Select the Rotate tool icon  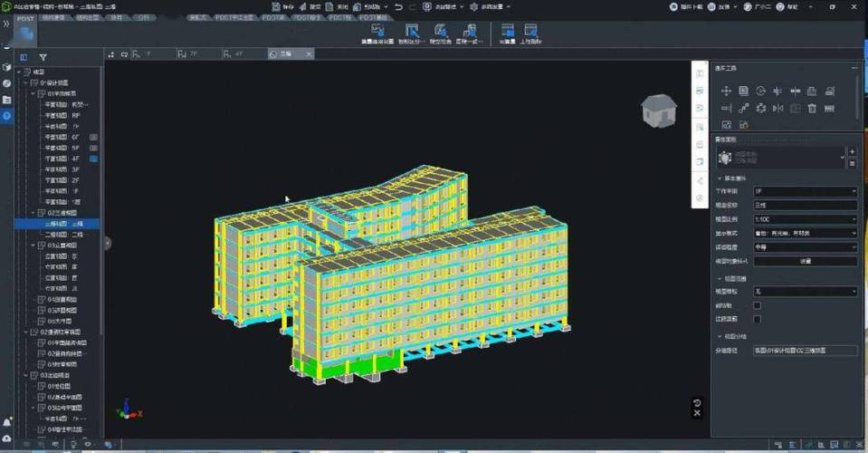click(x=760, y=91)
